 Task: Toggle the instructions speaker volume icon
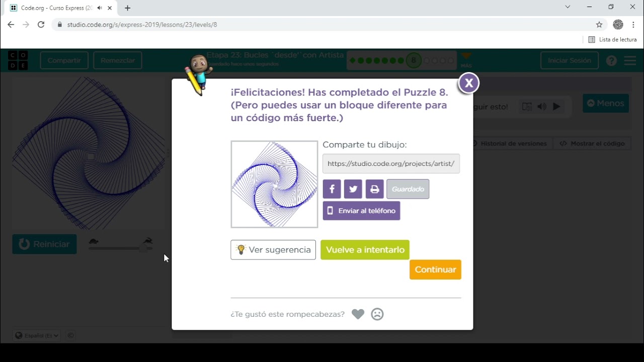coord(542,107)
